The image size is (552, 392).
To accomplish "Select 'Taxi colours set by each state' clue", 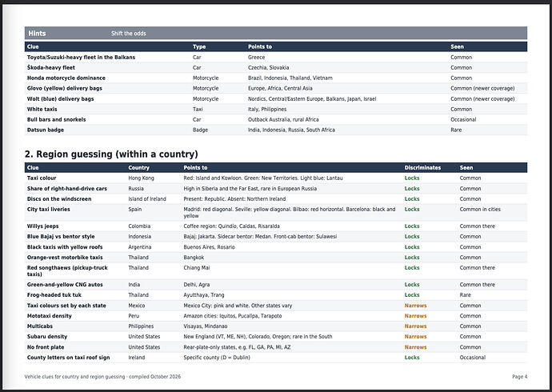I will [66, 306].
